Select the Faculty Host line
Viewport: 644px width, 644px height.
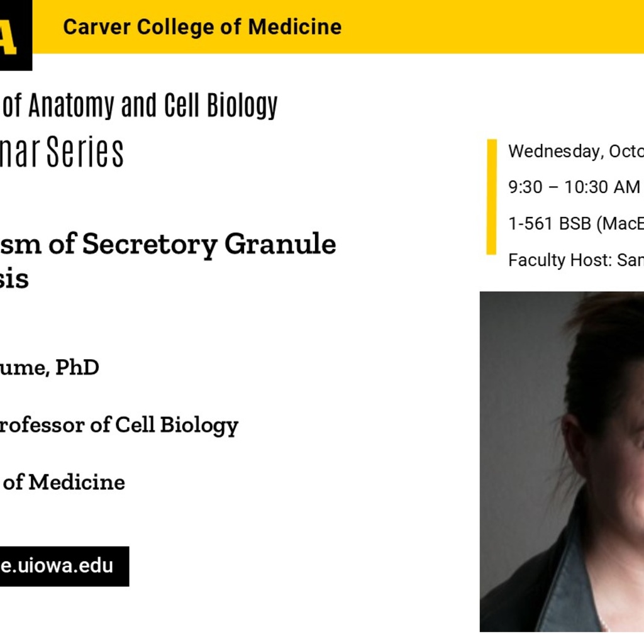click(x=575, y=260)
